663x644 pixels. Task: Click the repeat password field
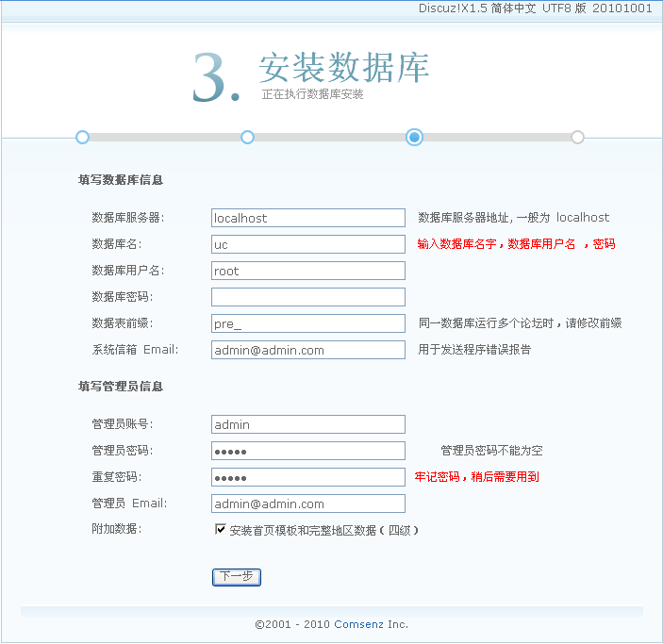click(x=307, y=477)
